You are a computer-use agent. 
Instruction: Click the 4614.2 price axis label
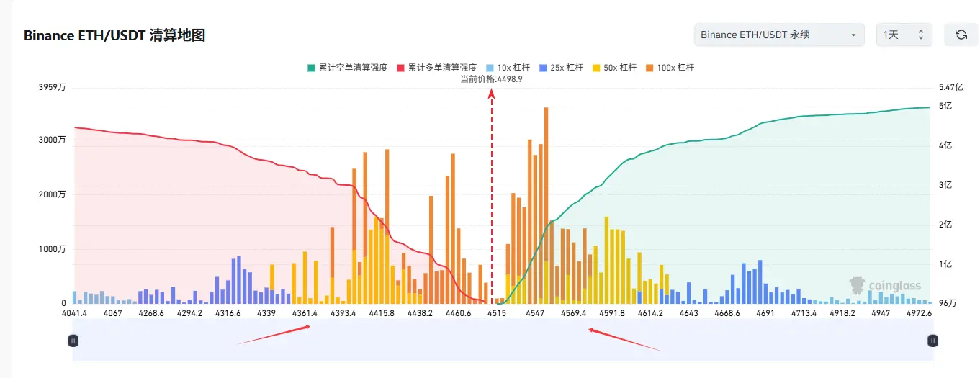(650, 313)
